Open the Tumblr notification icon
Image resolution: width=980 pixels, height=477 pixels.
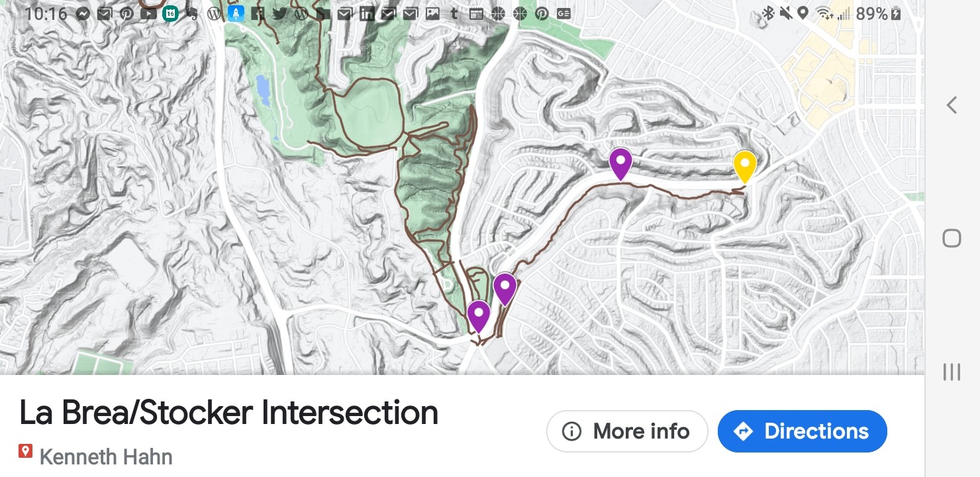click(454, 13)
